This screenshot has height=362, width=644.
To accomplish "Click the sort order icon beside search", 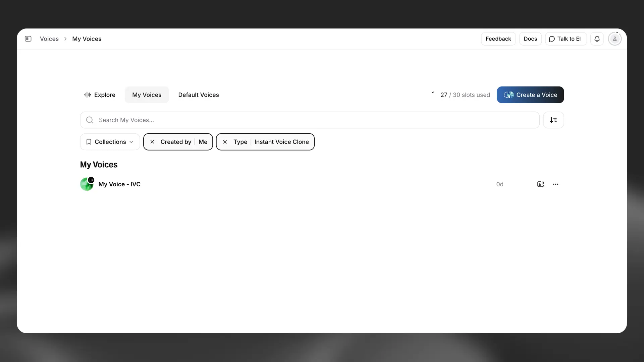I will coord(553,120).
